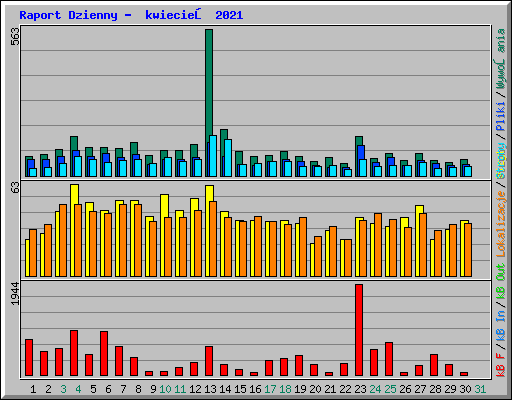Screen dimensions: 512x400
Task: Click the 'kB Out' legend label
Action: click(x=501, y=282)
